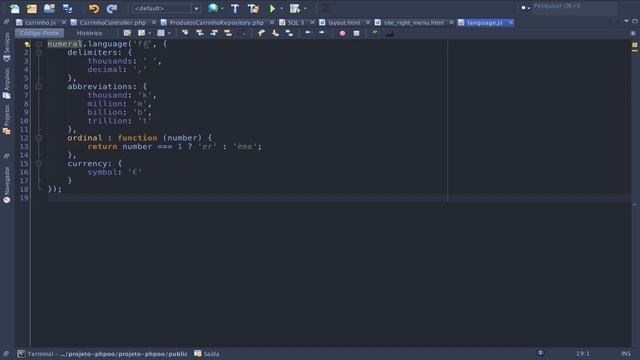Click the Shift Line Right arrow icon

[322, 33]
